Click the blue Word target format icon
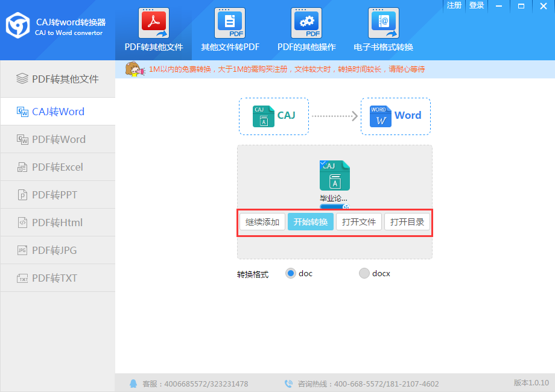This screenshot has height=392, width=555. tap(381, 116)
